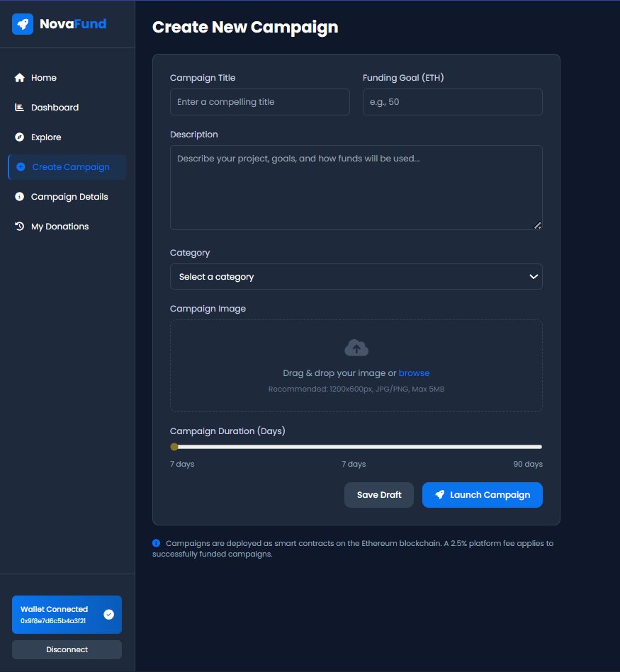Go to Dashboard in sidebar
The height and width of the screenshot is (672, 620).
pyautogui.click(x=67, y=107)
